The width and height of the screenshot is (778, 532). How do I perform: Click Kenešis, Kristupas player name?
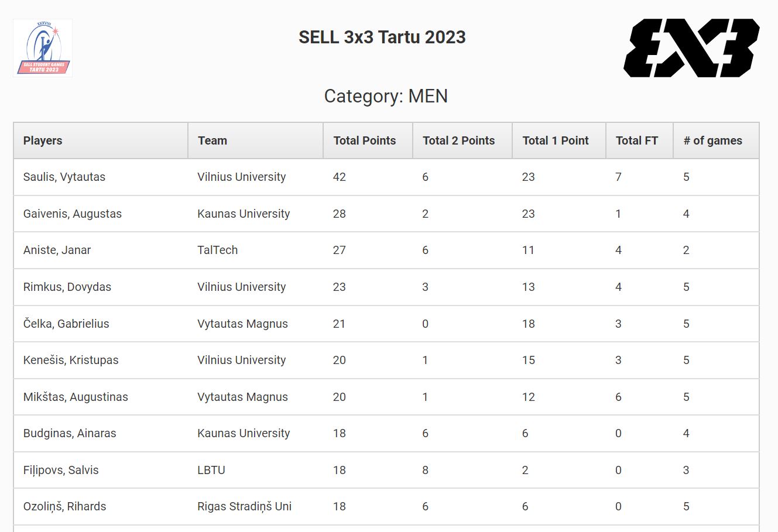[x=71, y=360]
